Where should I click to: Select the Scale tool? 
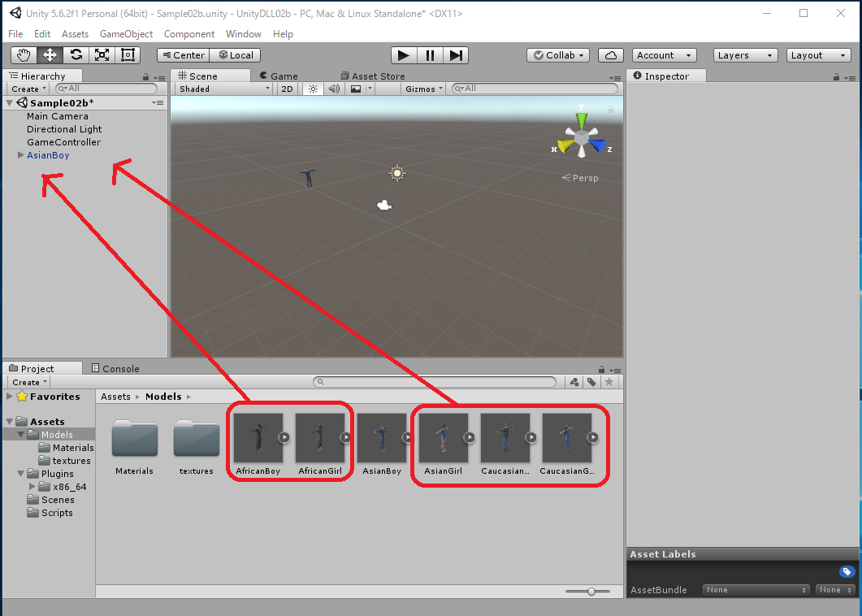pyautogui.click(x=102, y=55)
